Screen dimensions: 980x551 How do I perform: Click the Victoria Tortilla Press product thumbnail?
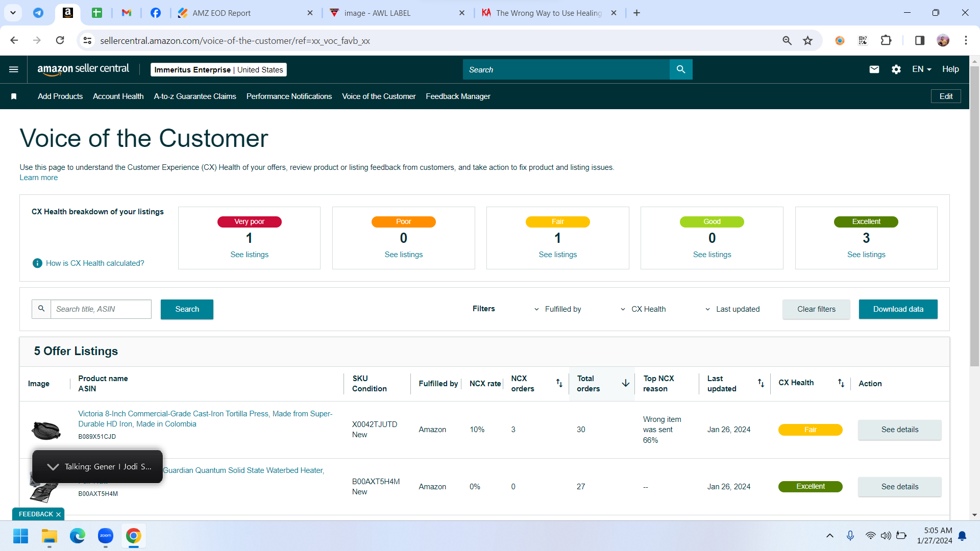[x=46, y=430]
